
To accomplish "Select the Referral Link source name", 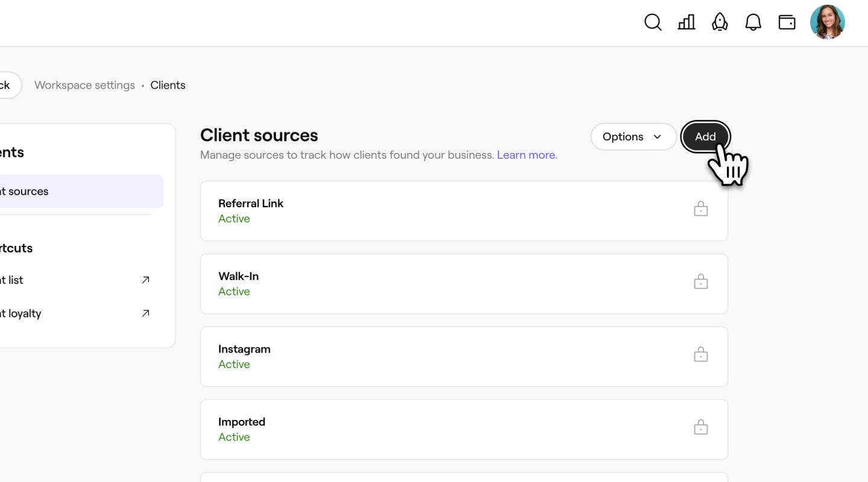I will click(x=251, y=203).
